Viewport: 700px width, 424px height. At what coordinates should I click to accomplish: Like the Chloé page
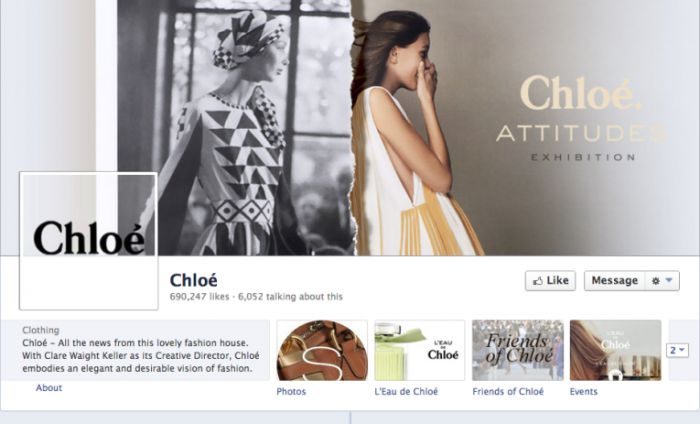click(x=550, y=281)
